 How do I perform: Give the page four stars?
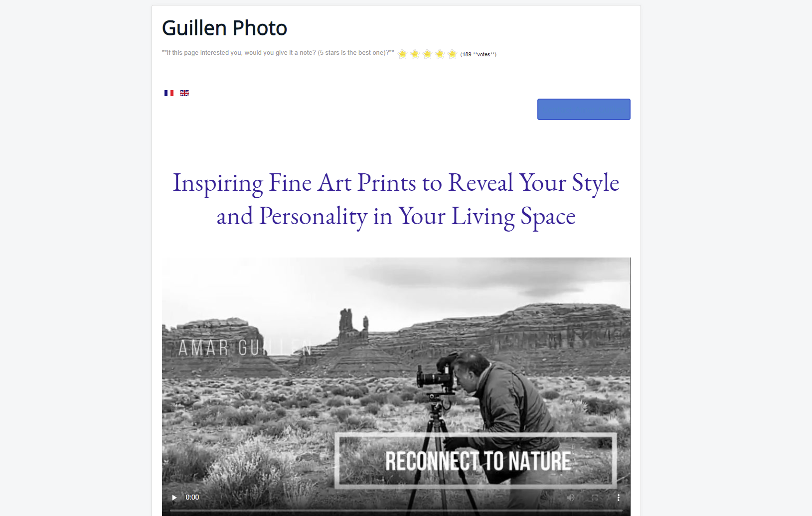click(x=440, y=54)
